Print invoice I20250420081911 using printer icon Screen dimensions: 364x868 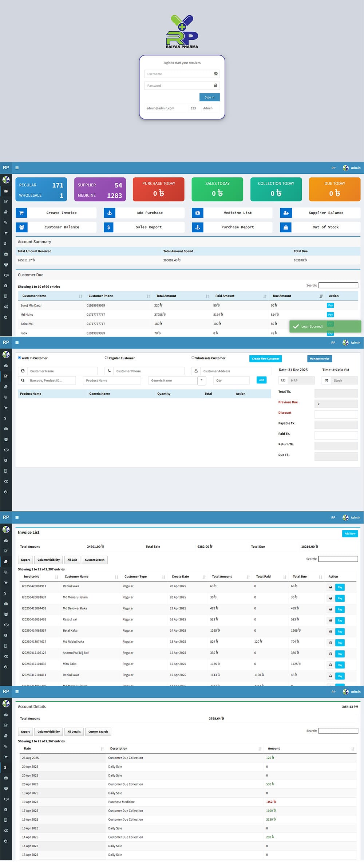click(331, 587)
